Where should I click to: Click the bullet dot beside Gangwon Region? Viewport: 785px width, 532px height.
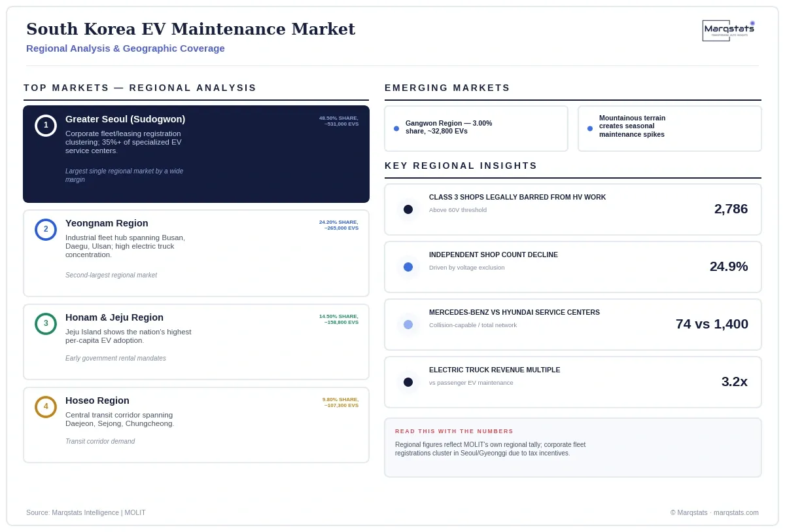pyautogui.click(x=396, y=128)
